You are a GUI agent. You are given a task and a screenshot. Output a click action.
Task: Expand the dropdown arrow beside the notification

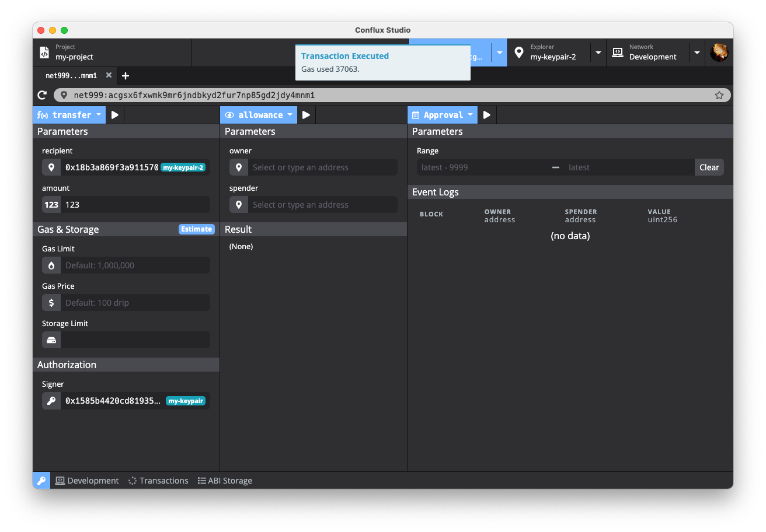click(500, 52)
